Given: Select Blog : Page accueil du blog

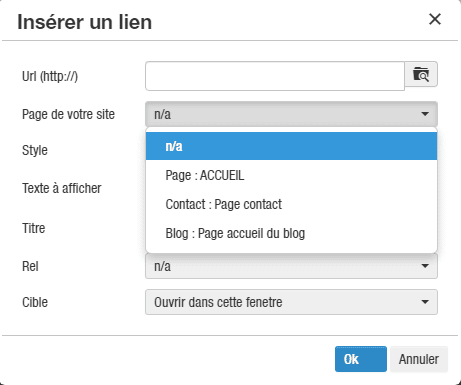Looking at the screenshot, I should point(291,233).
